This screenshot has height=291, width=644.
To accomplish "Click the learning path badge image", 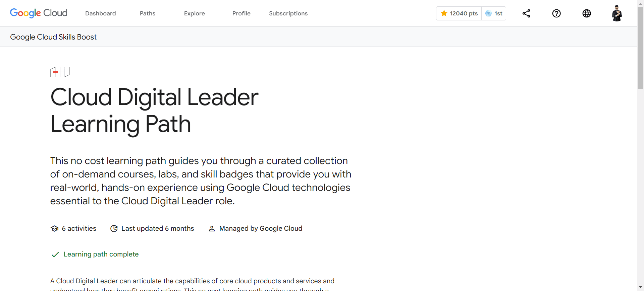I will pos(60,72).
